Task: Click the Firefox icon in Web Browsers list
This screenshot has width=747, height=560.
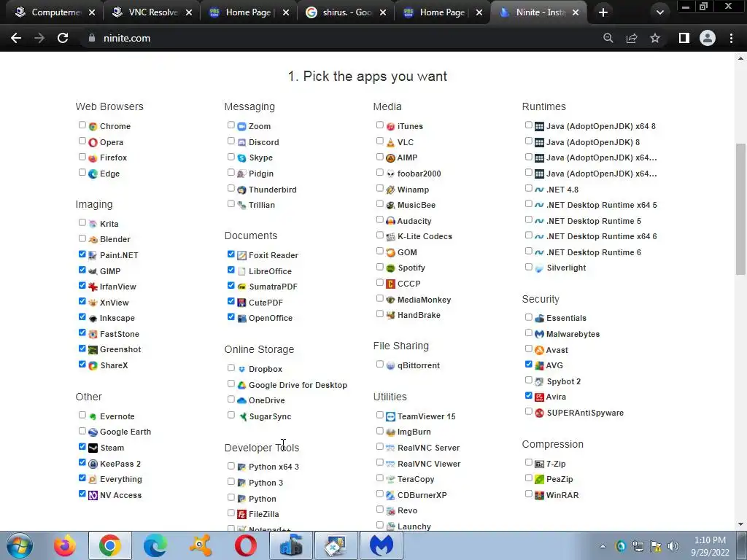Action: pyautogui.click(x=93, y=157)
